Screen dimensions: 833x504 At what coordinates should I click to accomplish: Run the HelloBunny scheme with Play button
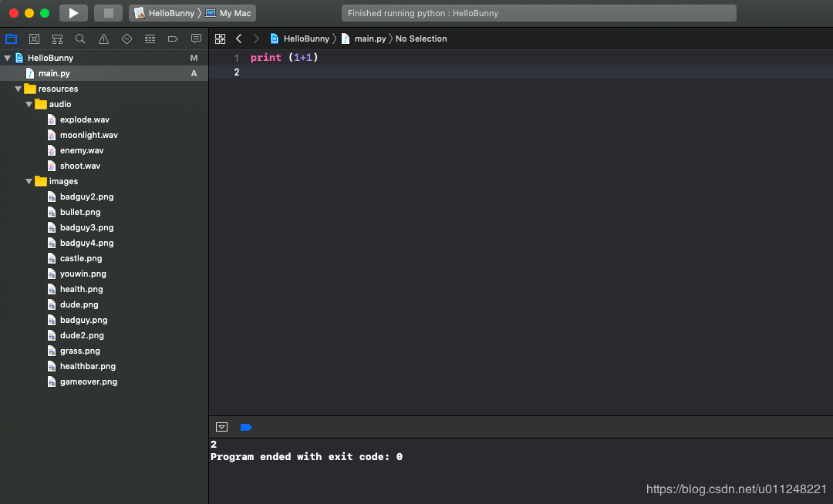pos(73,13)
